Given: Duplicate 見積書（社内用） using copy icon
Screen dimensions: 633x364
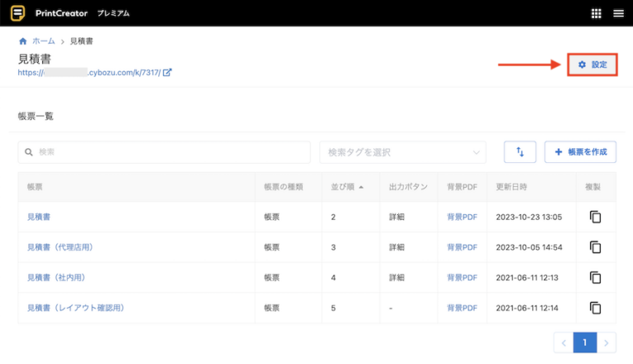Looking at the screenshot, I should point(595,278).
